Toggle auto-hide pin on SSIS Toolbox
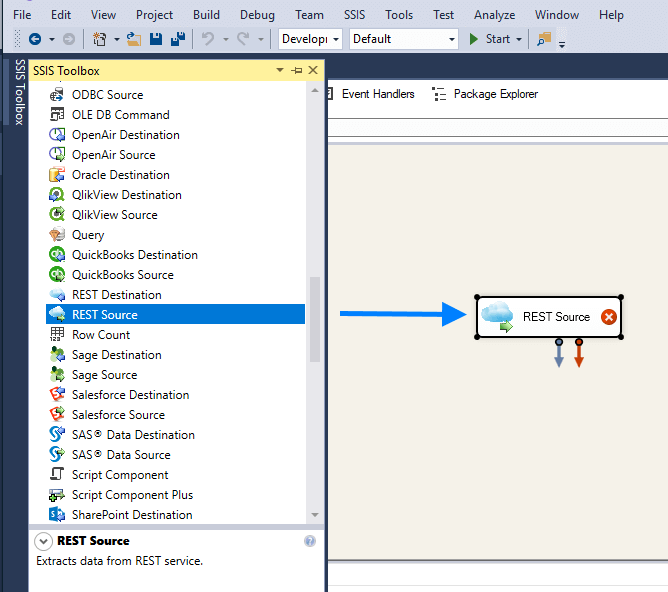 coord(297,71)
